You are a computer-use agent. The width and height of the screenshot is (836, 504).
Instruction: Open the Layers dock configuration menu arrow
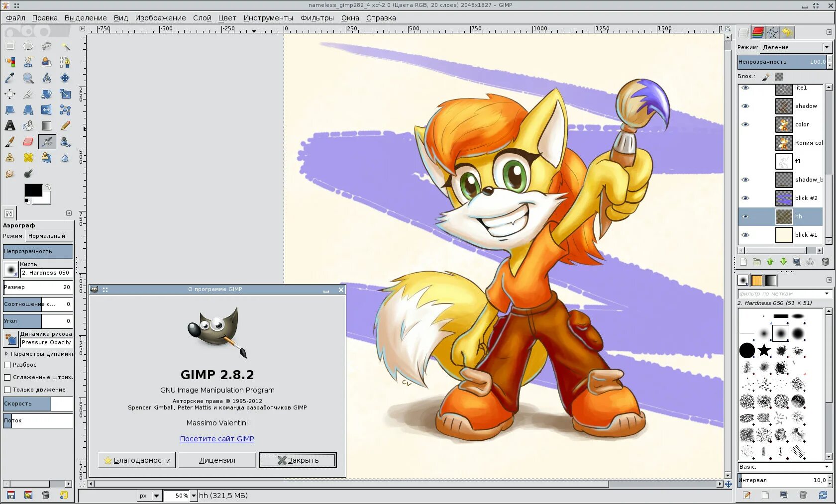point(829,32)
